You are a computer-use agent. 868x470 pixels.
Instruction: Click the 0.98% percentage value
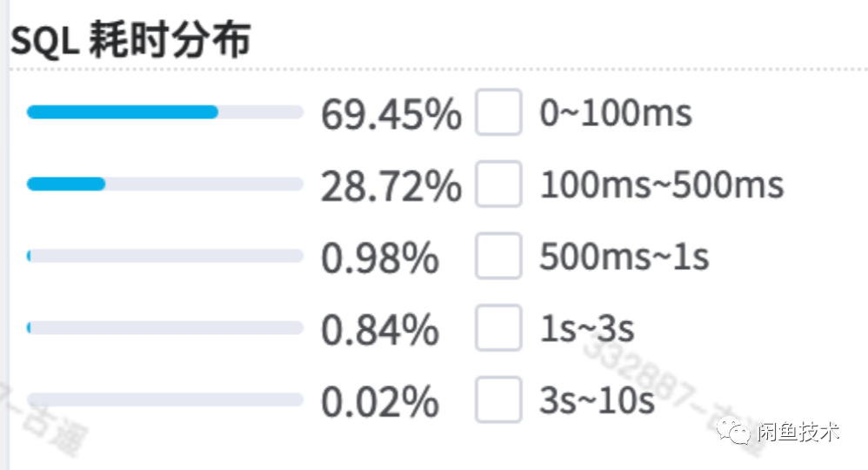click(379, 258)
